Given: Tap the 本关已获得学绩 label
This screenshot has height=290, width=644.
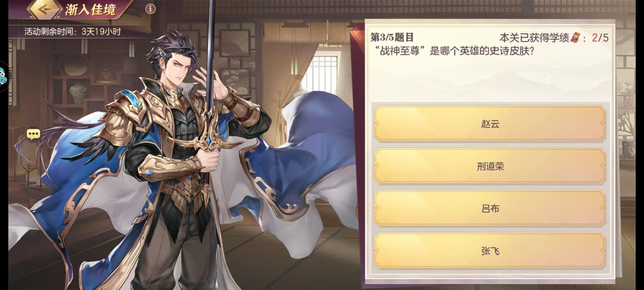Looking at the screenshot, I should point(534,38).
